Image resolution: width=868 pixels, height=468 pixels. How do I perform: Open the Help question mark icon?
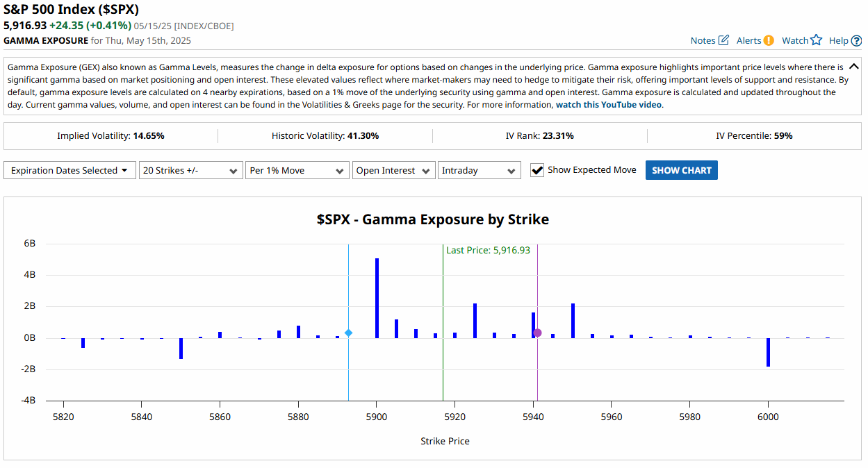(x=855, y=40)
